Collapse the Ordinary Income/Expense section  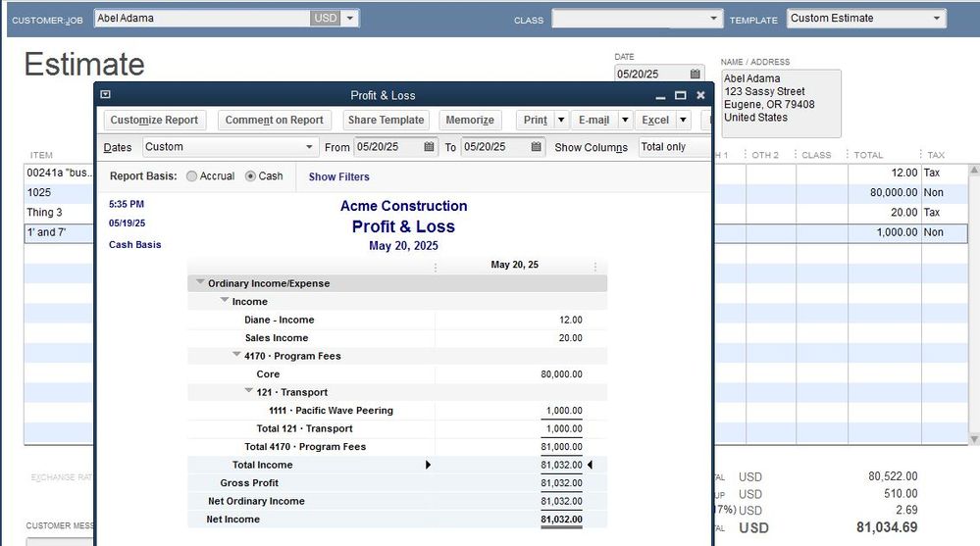point(200,282)
